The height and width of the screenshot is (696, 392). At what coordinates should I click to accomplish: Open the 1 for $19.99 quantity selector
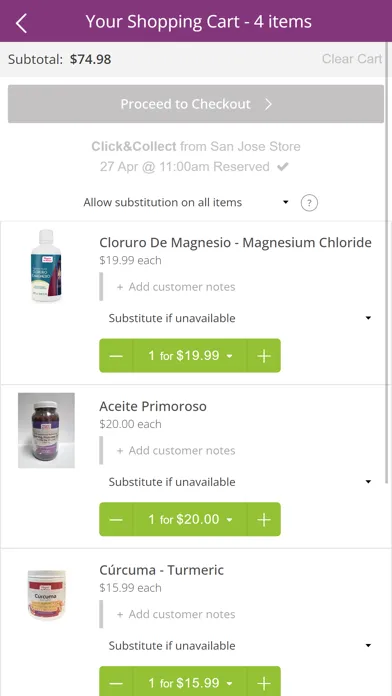tap(190, 356)
